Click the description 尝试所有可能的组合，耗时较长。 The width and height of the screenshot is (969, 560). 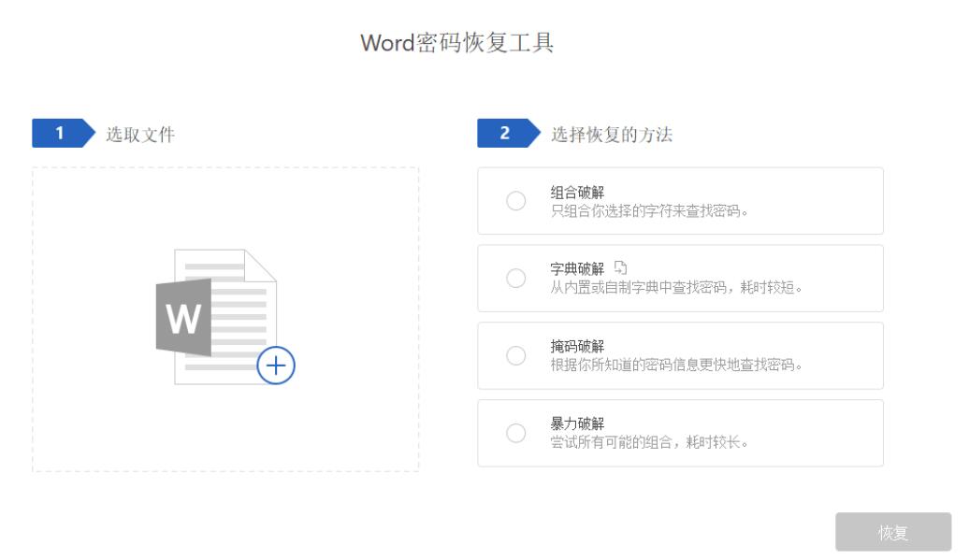click(x=649, y=442)
